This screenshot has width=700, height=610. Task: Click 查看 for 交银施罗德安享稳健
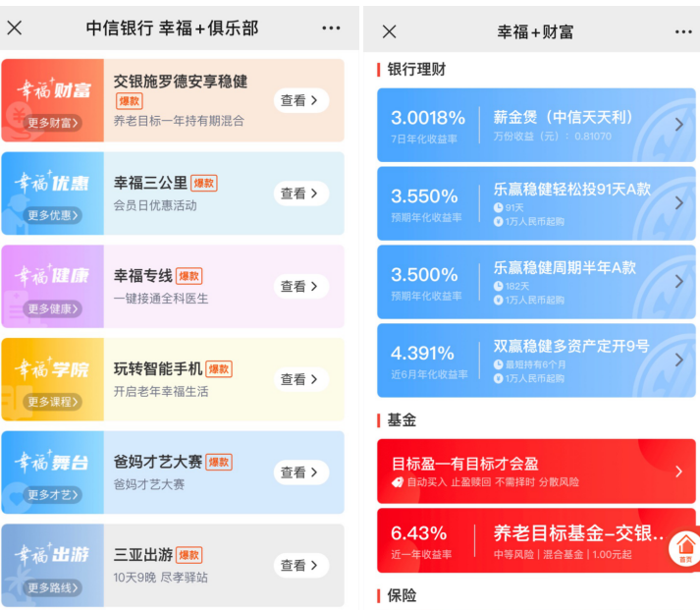tap(299, 100)
